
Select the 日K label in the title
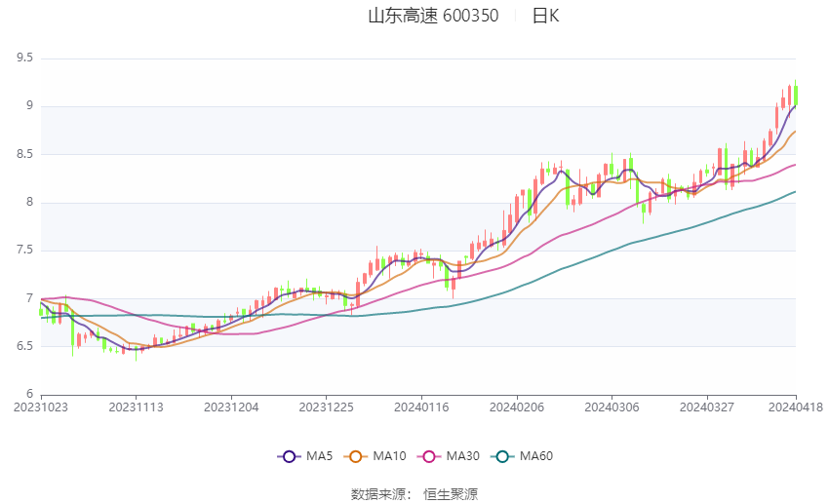pos(545,16)
